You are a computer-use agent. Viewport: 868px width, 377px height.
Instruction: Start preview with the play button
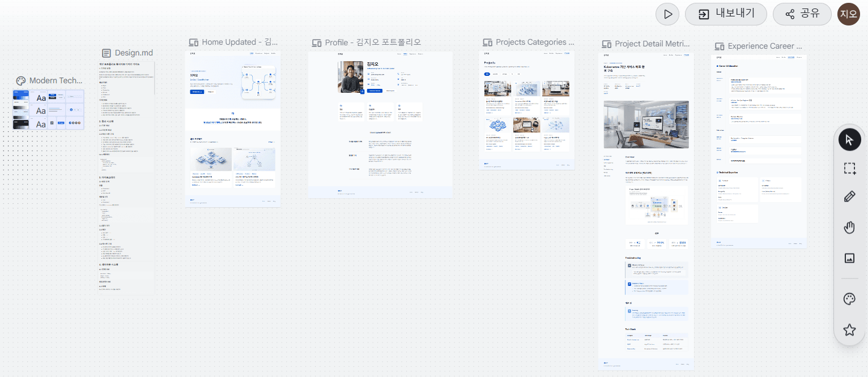[x=667, y=14]
